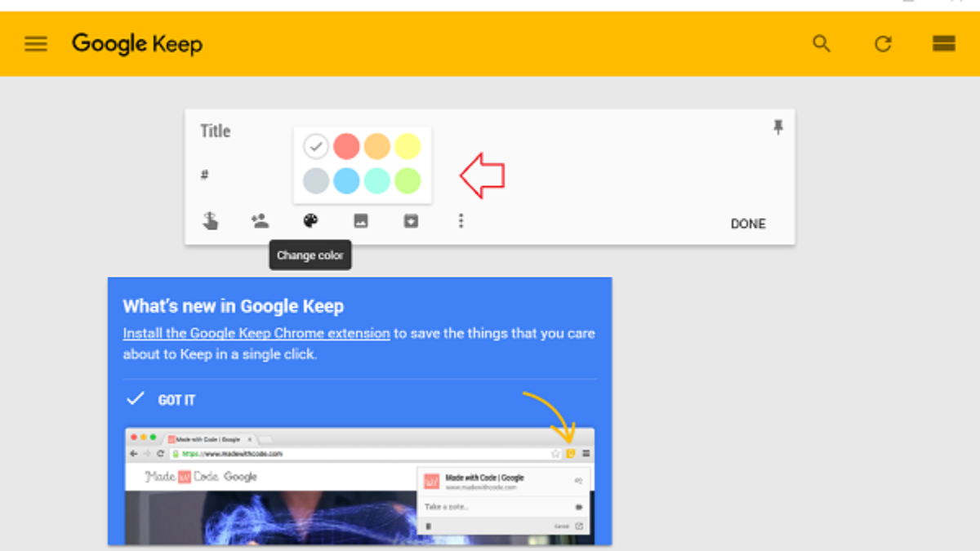Click the What's new in Google Keep heading

(234, 307)
